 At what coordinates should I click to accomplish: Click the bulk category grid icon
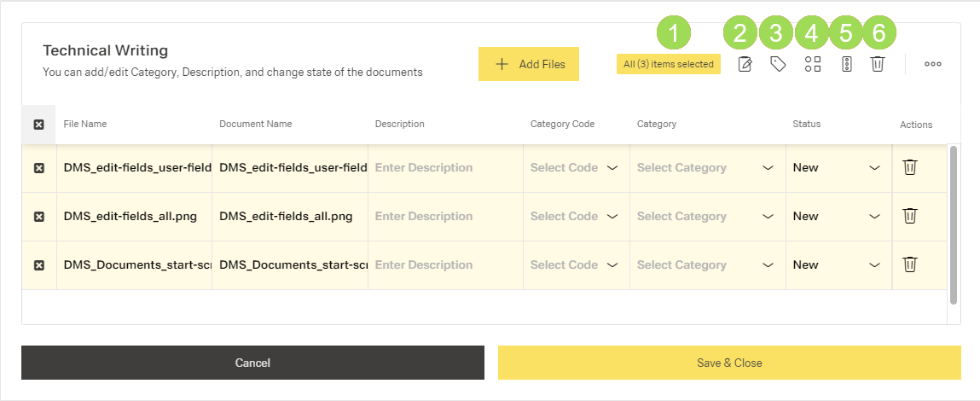point(813,64)
